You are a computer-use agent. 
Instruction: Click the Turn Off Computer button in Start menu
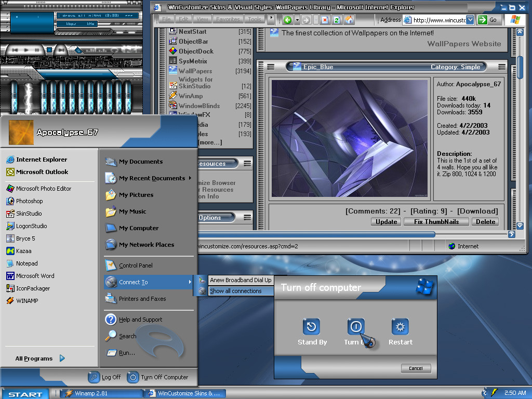coord(158,377)
